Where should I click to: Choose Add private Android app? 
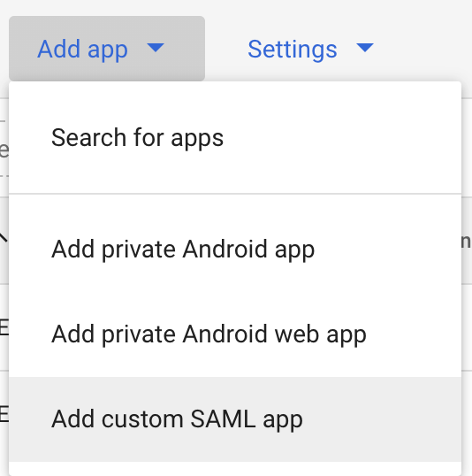(235, 250)
